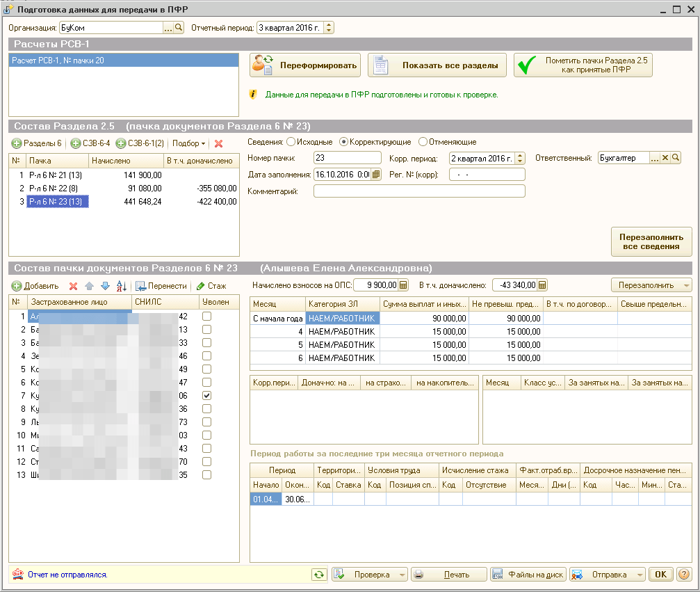The width and height of the screenshot is (700, 592).
Task: Click the Переформировать button
Action: point(306,65)
